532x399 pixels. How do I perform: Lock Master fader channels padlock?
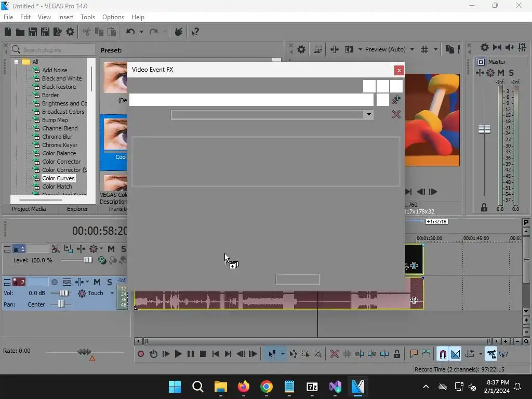484,208
